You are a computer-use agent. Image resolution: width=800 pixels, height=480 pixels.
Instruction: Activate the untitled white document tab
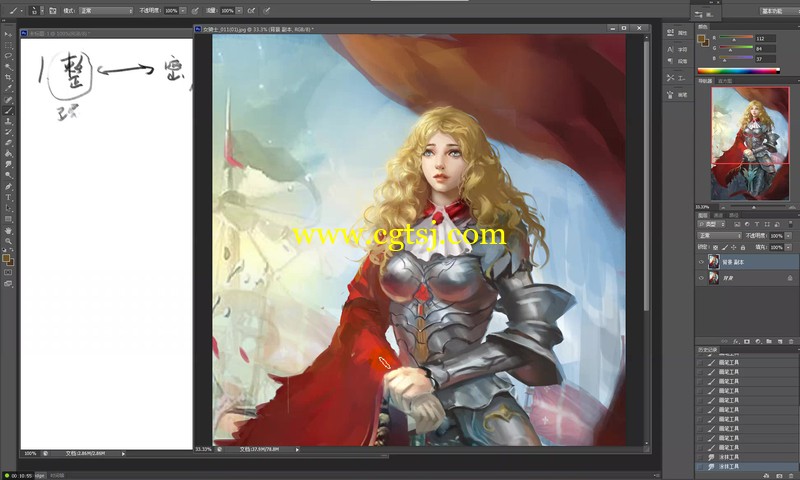60,33
